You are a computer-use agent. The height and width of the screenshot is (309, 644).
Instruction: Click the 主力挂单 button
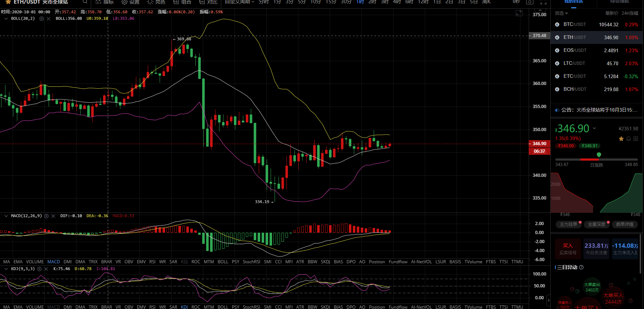[x=568, y=224]
